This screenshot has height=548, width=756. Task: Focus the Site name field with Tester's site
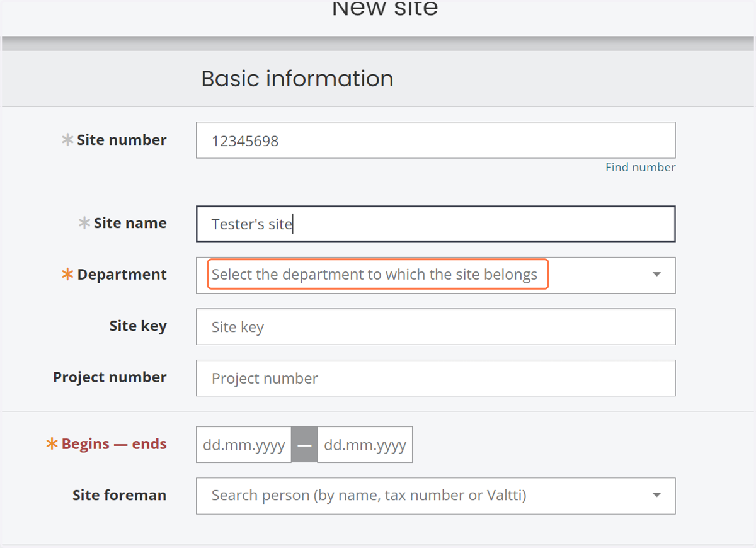(x=435, y=224)
